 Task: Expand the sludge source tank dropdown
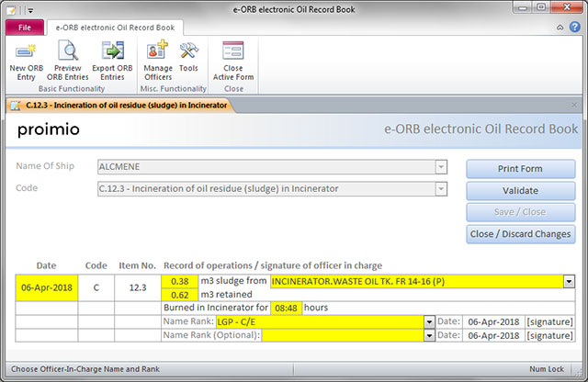coord(569,282)
